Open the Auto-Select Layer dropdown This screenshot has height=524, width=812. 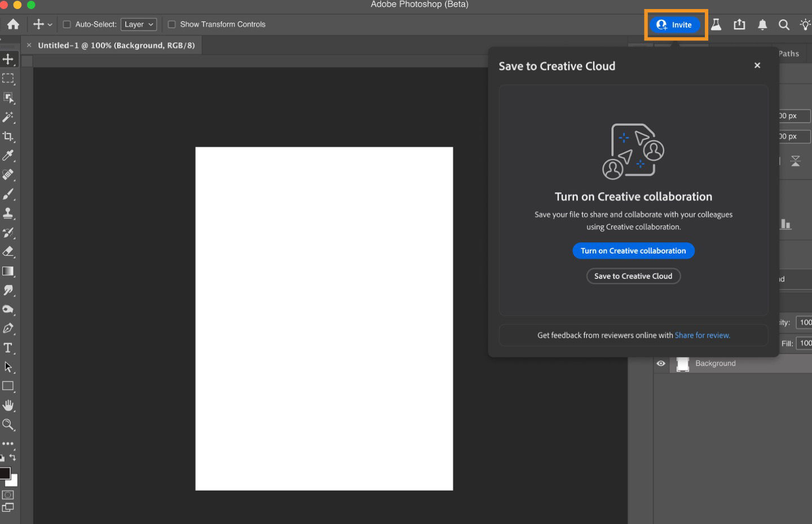pyautogui.click(x=138, y=24)
